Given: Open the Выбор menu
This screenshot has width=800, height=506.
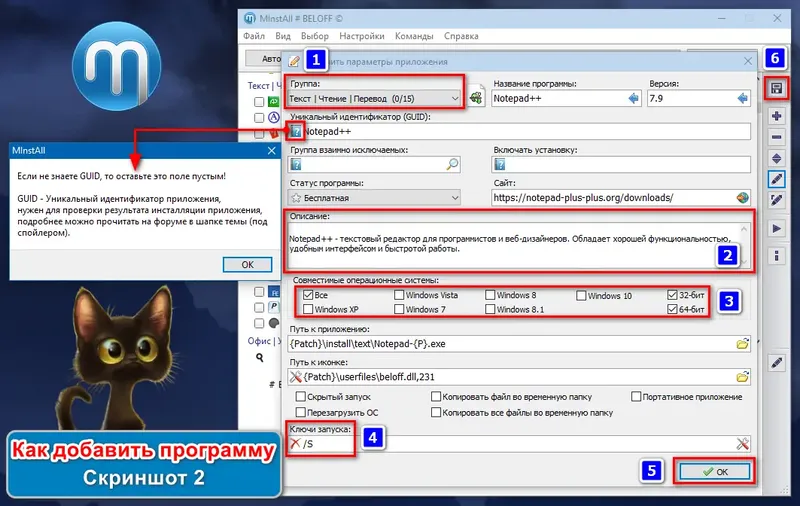Looking at the screenshot, I should click(315, 36).
